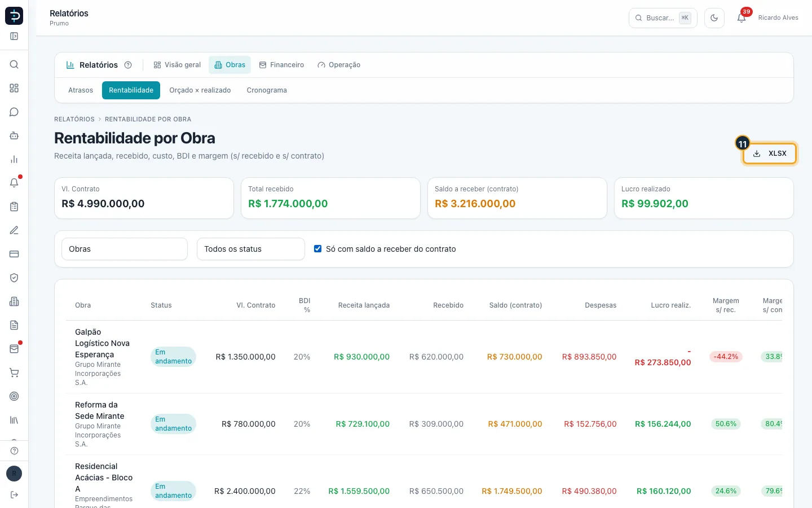
Task: Open the sidebar bell alerts icon
Action: (14, 183)
